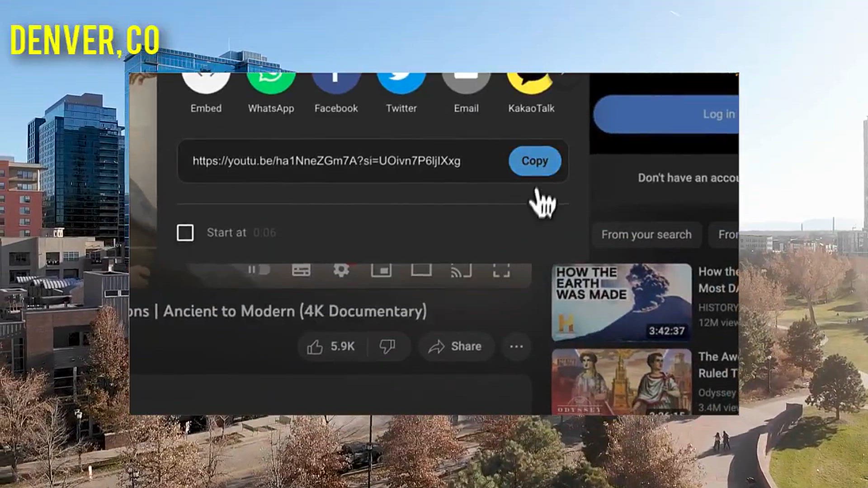Click the HISTORY channel name
This screenshot has width=868, height=488.
pos(718,308)
